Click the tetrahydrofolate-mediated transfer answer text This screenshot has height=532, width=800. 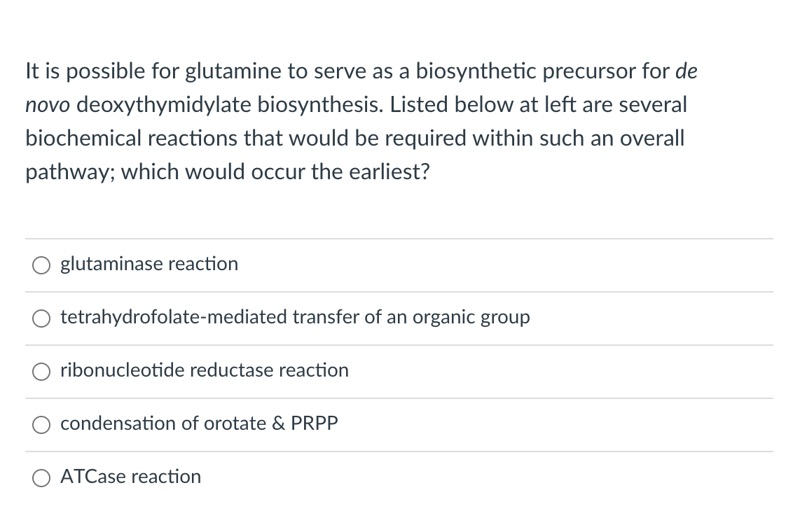click(x=295, y=318)
